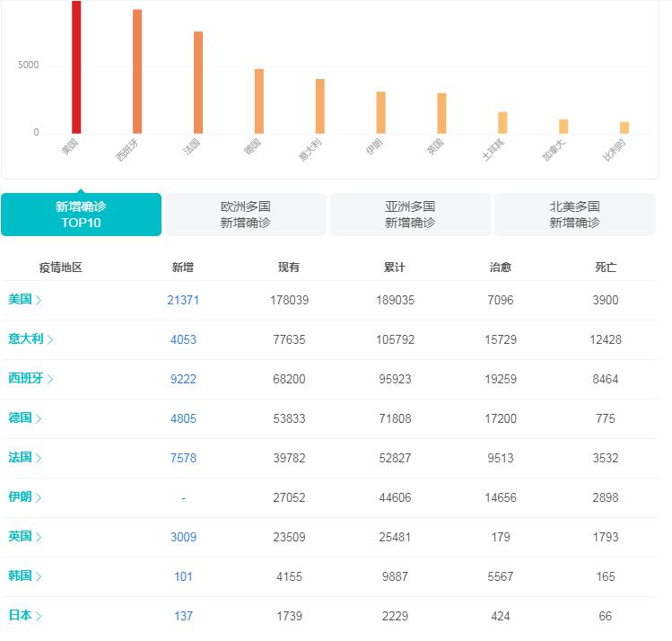Click 美国 new cases value 21371

pyautogui.click(x=183, y=300)
